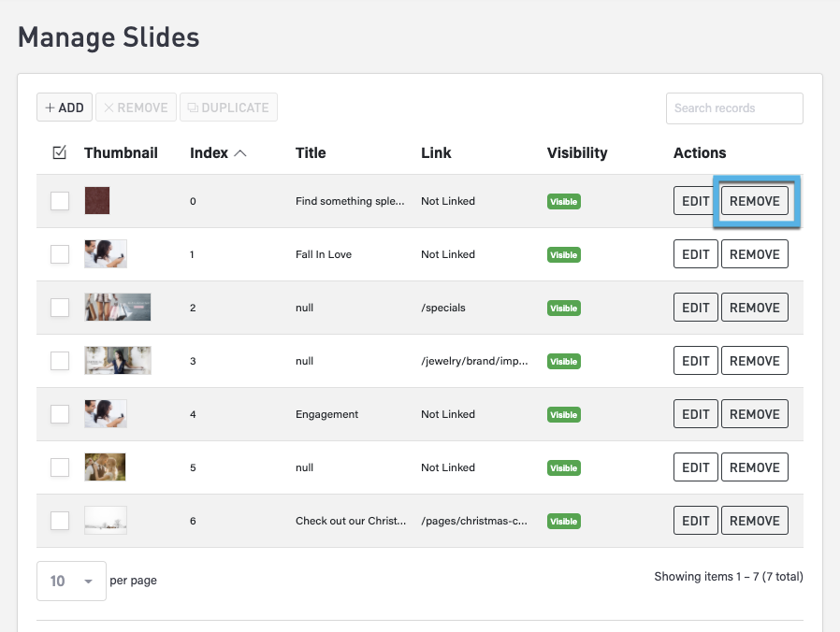Click the toolbar Remove button beside Add

click(x=136, y=108)
